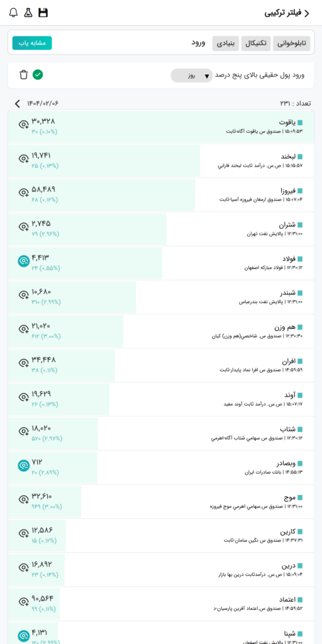Switch to the تکنیکال tab
The image size is (322, 644).
click(x=256, y=43)
